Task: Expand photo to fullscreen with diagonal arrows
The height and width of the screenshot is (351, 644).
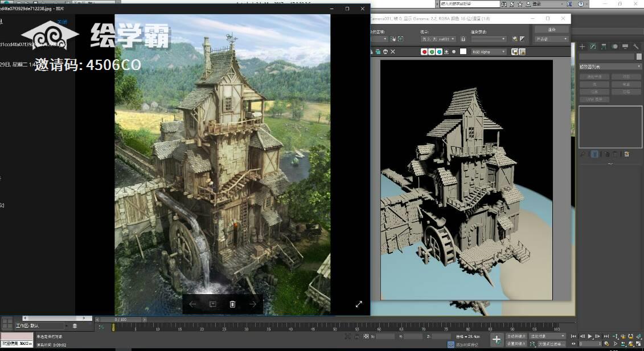Action: (x=359, y=304)
